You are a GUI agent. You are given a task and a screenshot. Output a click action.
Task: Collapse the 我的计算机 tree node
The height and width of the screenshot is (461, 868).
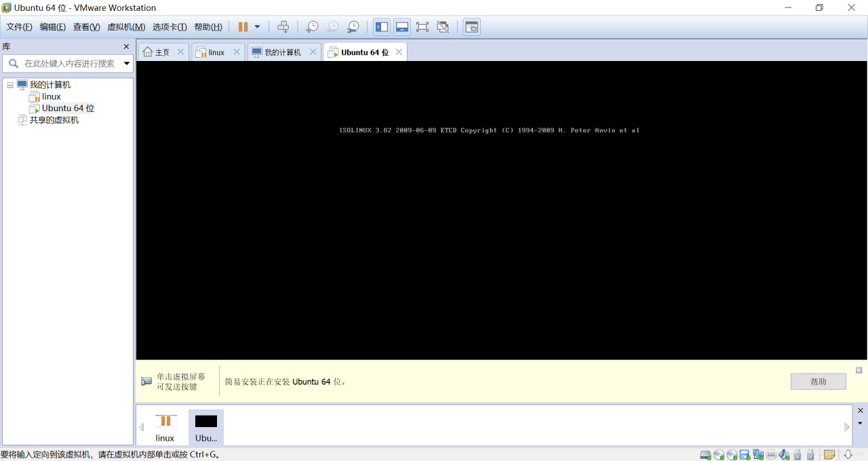point(10,85)
